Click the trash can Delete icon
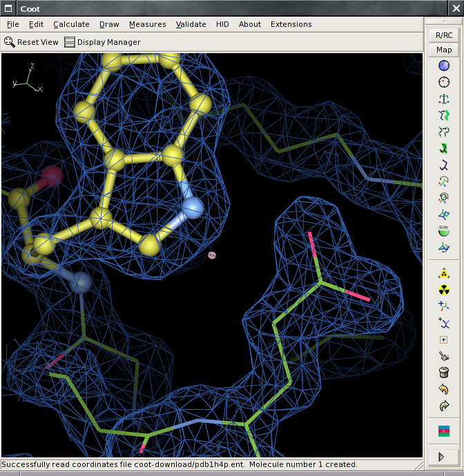Screen dimensions: 464x476 (444, 373)
